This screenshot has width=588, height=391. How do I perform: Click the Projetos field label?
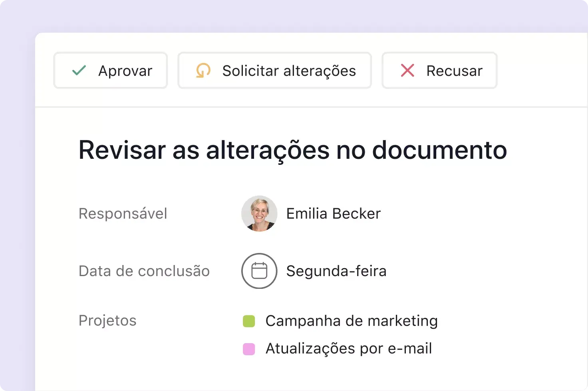pyautogui.click(x=107, y=320)
